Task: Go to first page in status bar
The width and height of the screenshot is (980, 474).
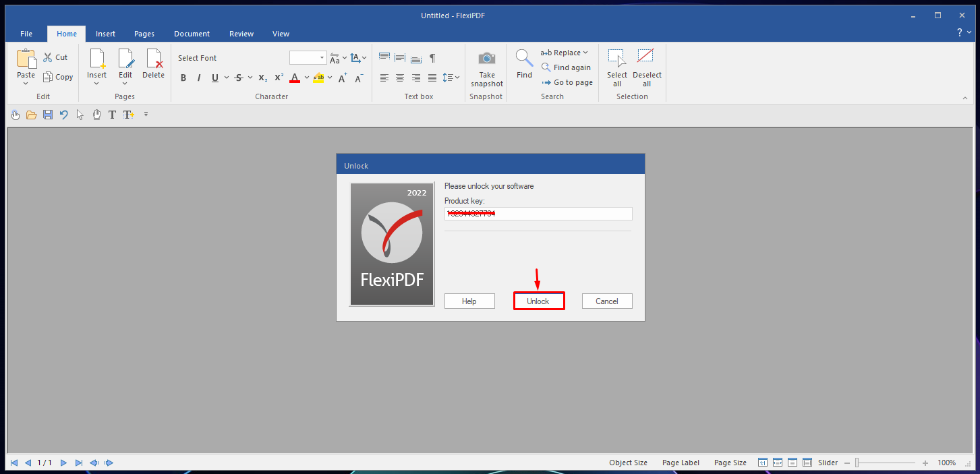Action: [x=14, y=463]
